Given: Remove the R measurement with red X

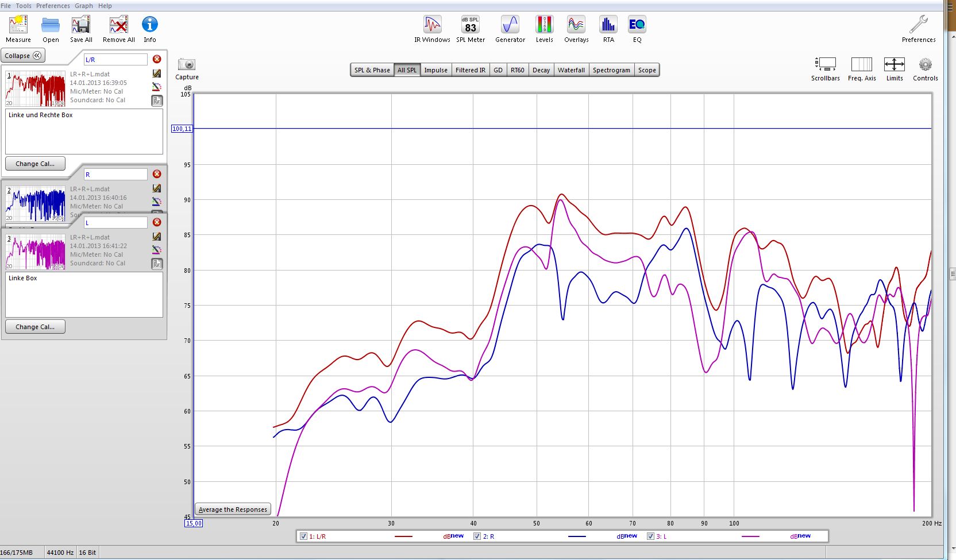Looking at the screenshot, I should tap(157, 174).
